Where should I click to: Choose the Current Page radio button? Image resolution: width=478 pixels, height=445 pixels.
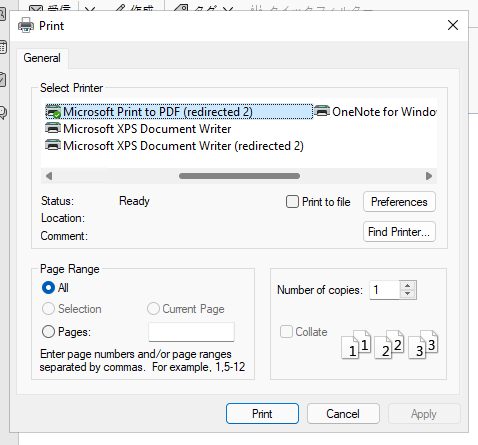pyautogui.click(x=153, y=309)
